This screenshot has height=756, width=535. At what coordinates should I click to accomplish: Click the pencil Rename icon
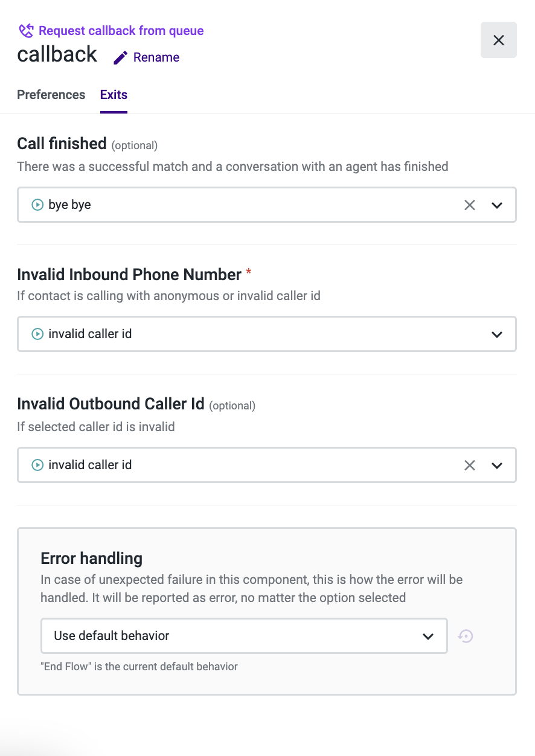click(121, 57)
